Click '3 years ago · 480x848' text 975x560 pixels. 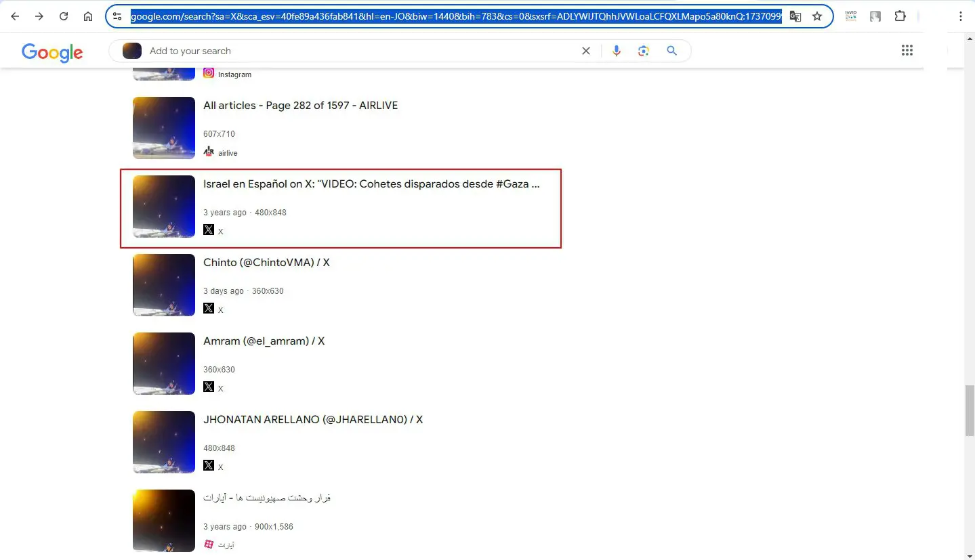point(245,213)
